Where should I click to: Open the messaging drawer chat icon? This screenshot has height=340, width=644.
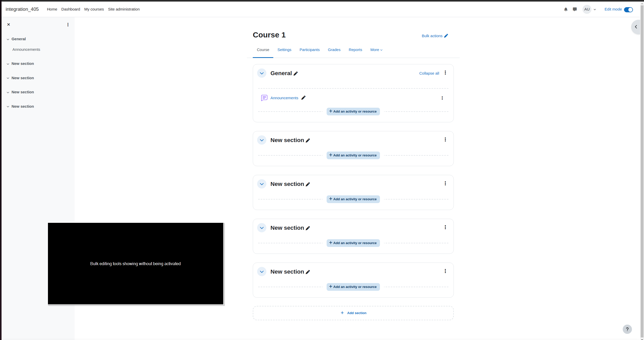click(x=575, y=9)
